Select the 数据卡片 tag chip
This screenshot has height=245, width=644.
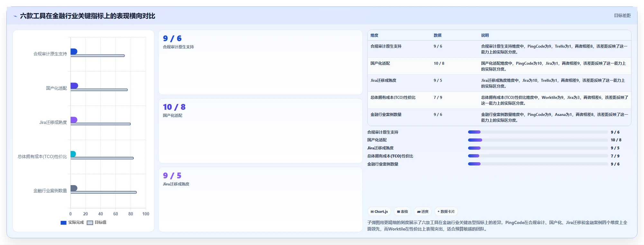coord(446,212)
